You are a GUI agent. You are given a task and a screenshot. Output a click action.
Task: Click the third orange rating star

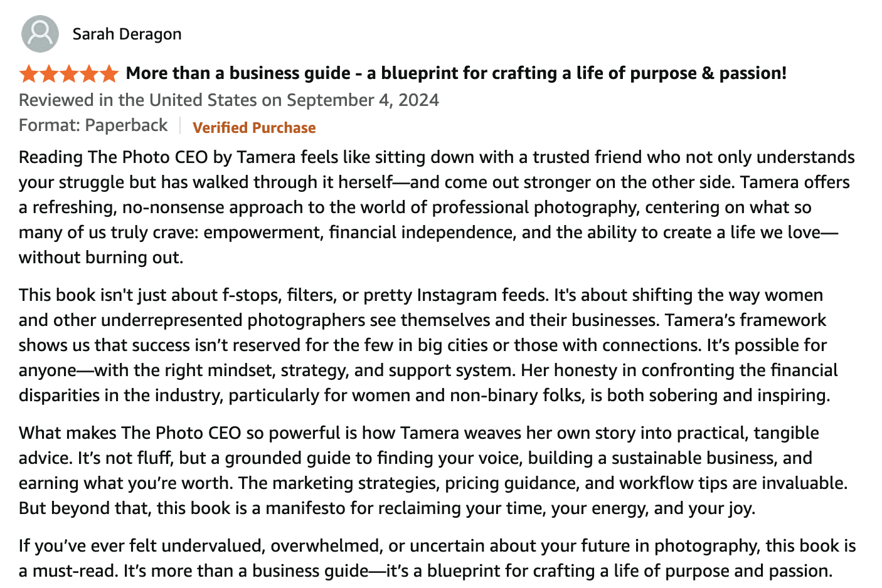69,74
